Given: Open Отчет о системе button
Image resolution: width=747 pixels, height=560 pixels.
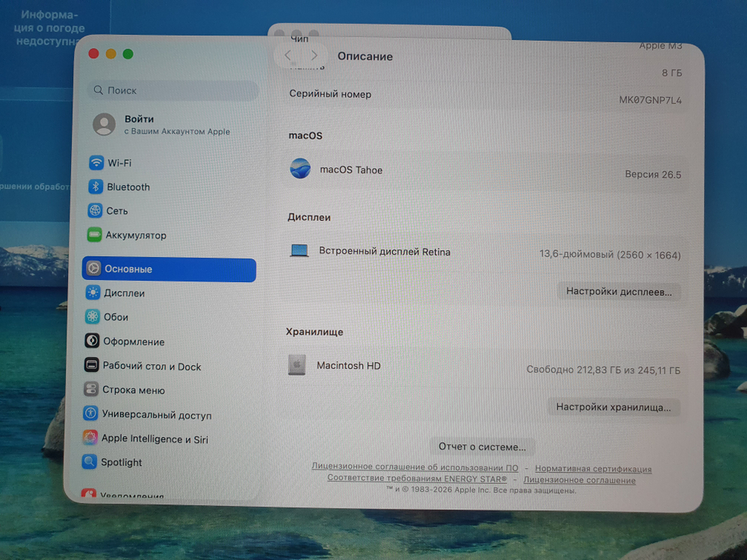Looking at the screenshot, I should 482,447.
